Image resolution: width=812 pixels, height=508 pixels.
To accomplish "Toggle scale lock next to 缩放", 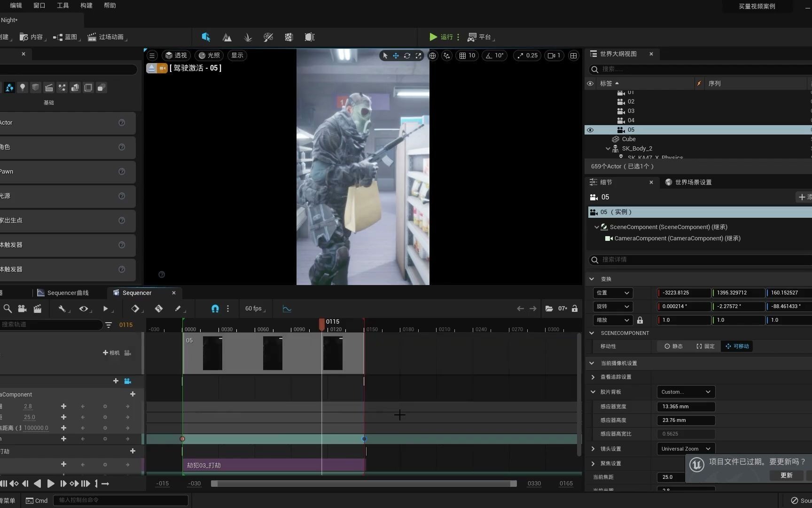I will click(640, 320).
